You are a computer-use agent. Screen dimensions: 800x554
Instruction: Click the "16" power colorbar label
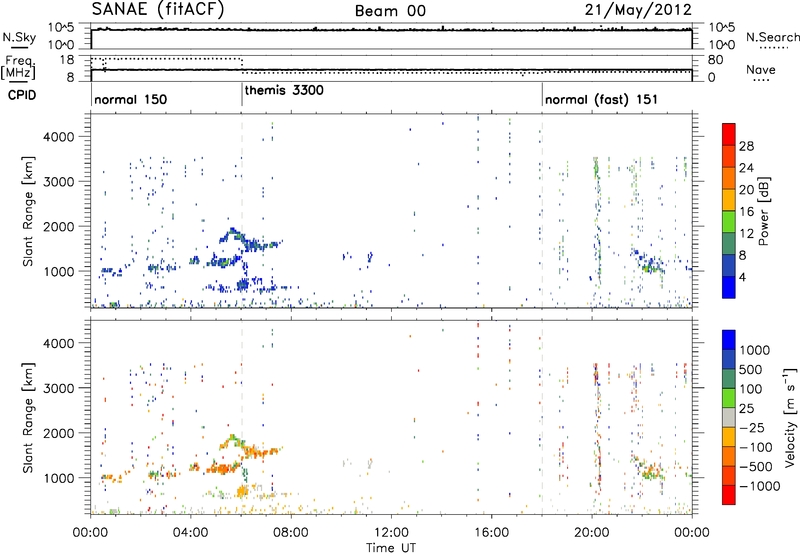[x=746, y=212]
